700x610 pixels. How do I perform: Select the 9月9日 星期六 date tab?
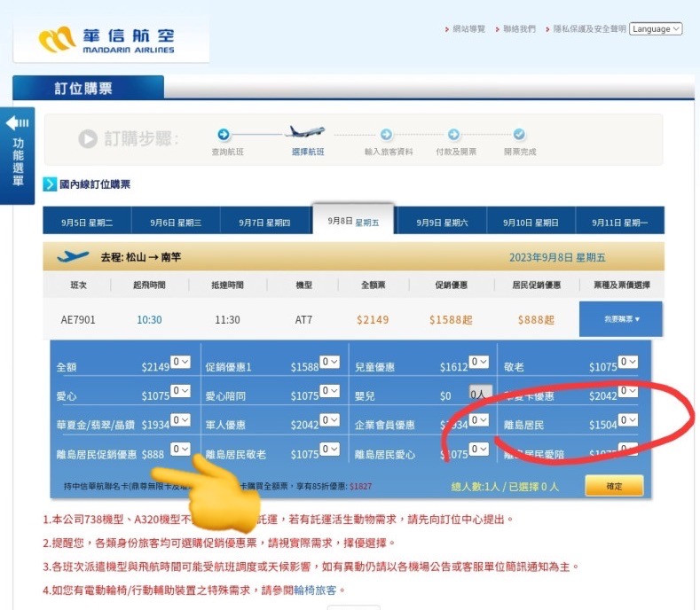point(442,223)
